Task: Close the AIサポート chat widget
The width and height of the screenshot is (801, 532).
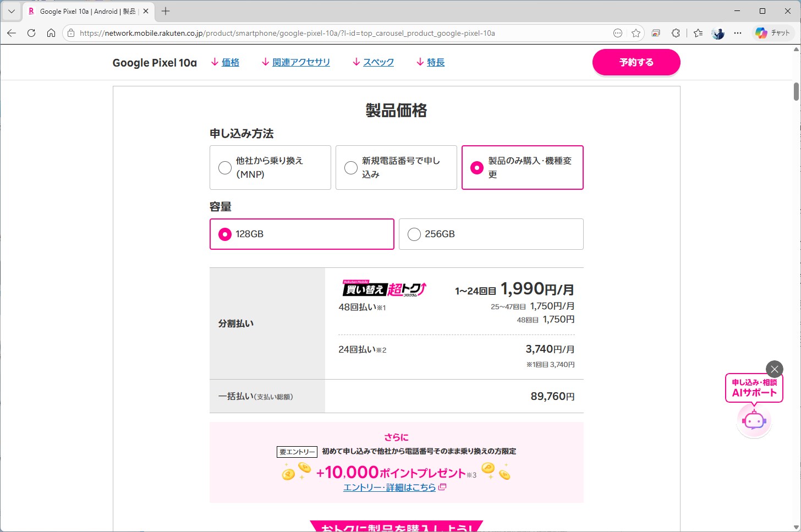Action: pyautogui.click(x=775, y=369)
